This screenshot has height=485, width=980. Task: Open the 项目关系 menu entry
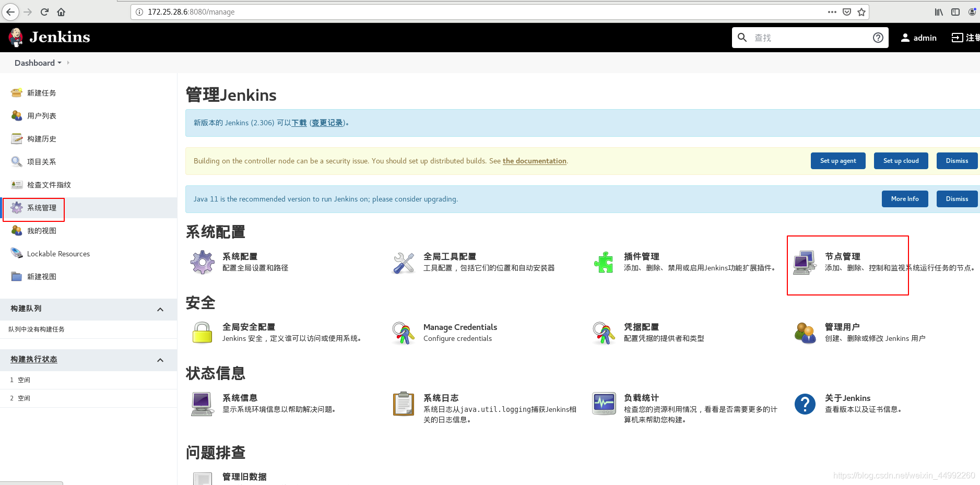tap(42, 162)
